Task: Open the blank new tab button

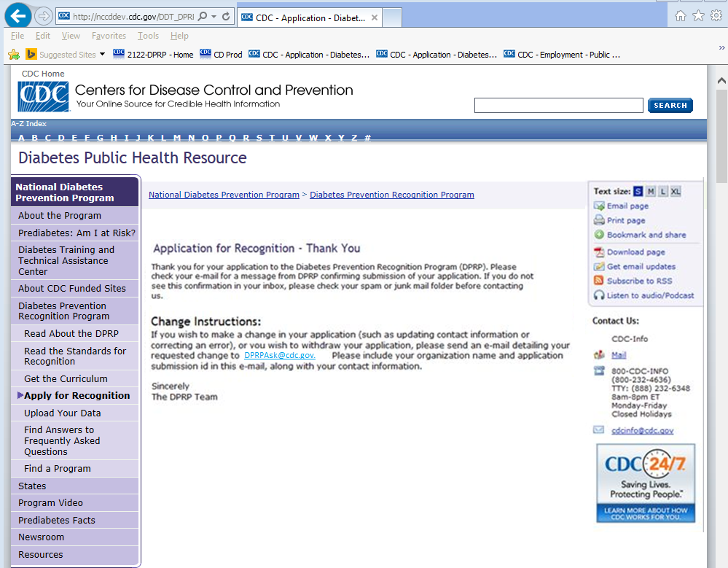Action: (x=392, y=17)
